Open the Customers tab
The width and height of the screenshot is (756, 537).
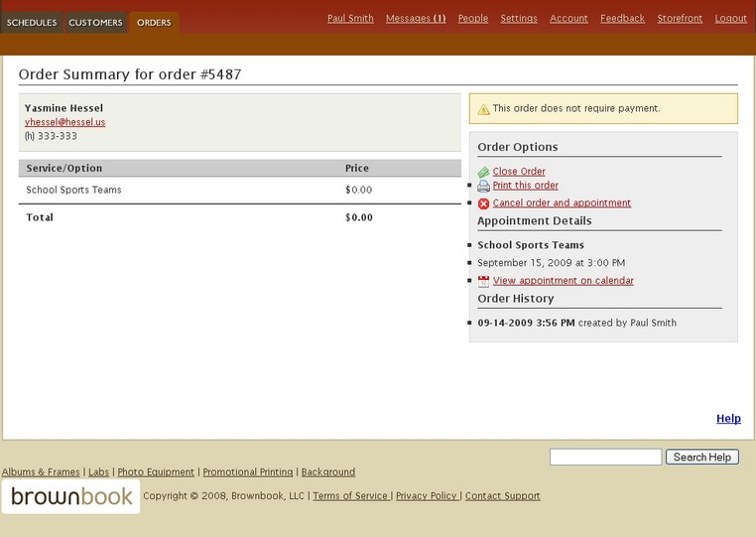pyautogui.click(x=95, y=23)
